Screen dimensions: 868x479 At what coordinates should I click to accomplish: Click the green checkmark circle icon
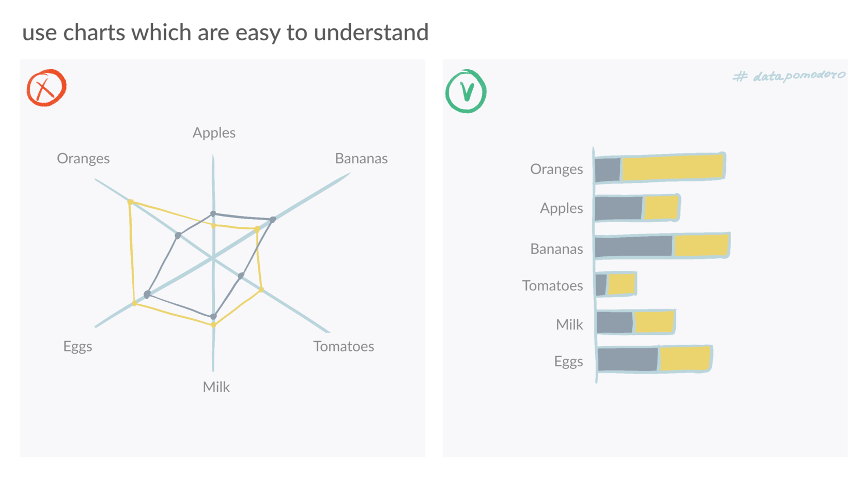(x=466, y=91)
